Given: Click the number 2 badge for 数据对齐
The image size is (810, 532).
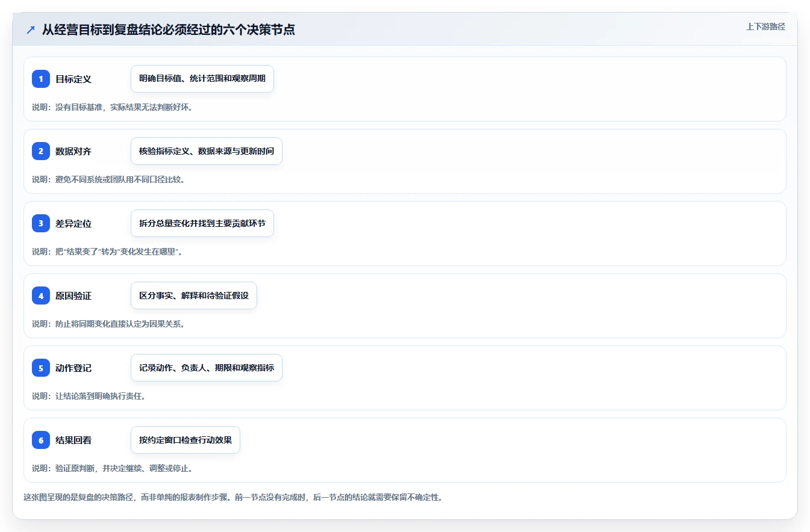Looking at the screenshot, I should click(x=41, y=151).
